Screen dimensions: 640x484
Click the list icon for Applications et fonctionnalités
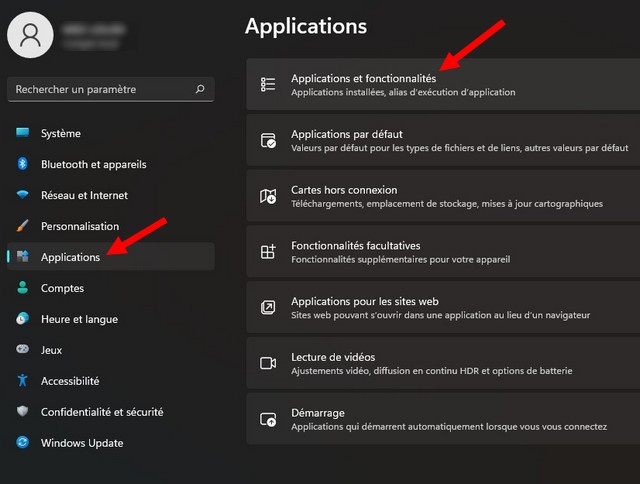pos(268,84)
